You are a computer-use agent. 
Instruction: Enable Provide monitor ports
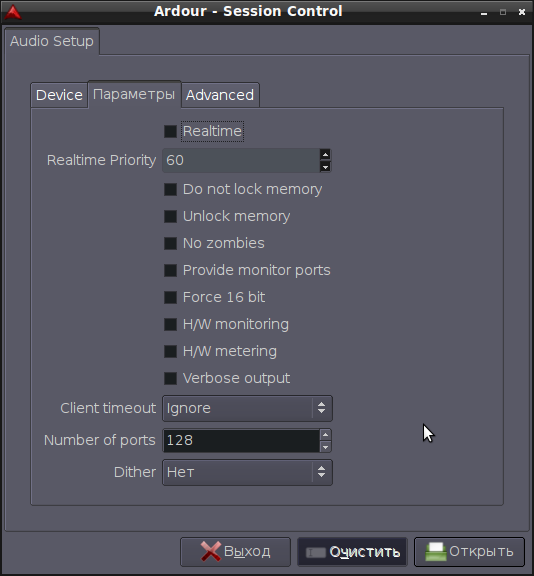(170, 270)
